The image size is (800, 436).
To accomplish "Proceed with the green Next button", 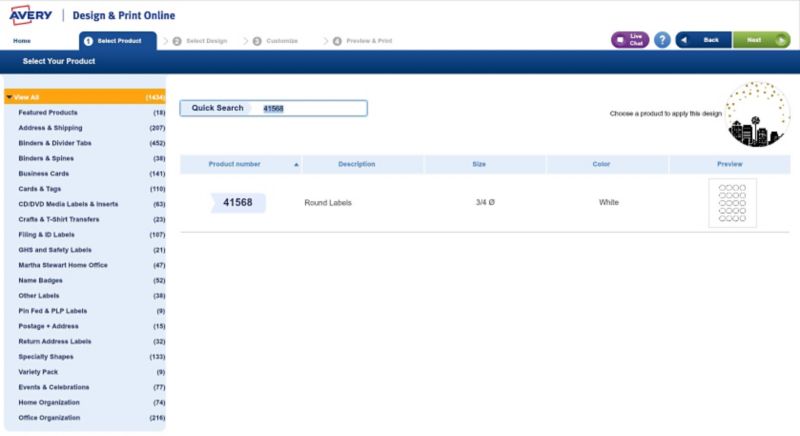I will coord(761,40).
